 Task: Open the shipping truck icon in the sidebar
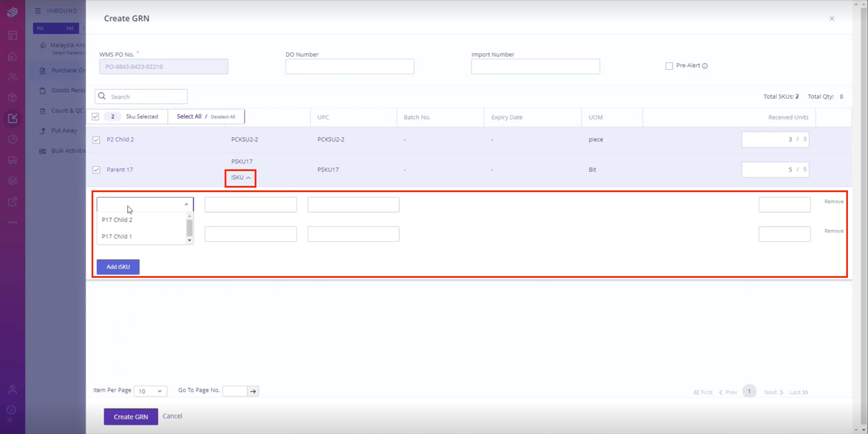point(12,160)
